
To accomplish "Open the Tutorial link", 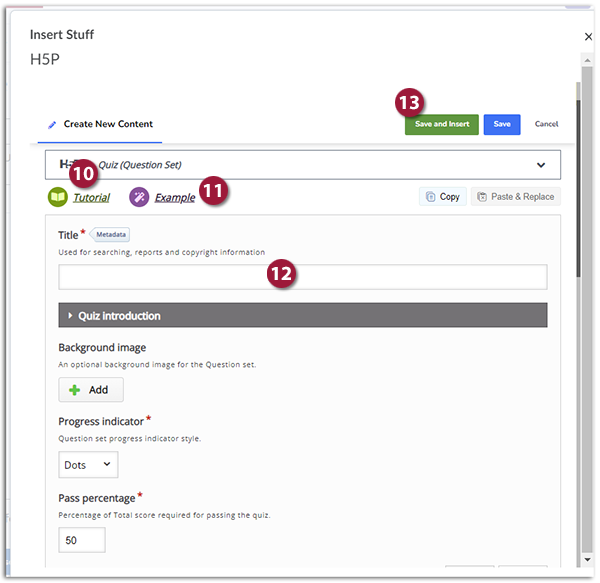I will click(91, 198).
